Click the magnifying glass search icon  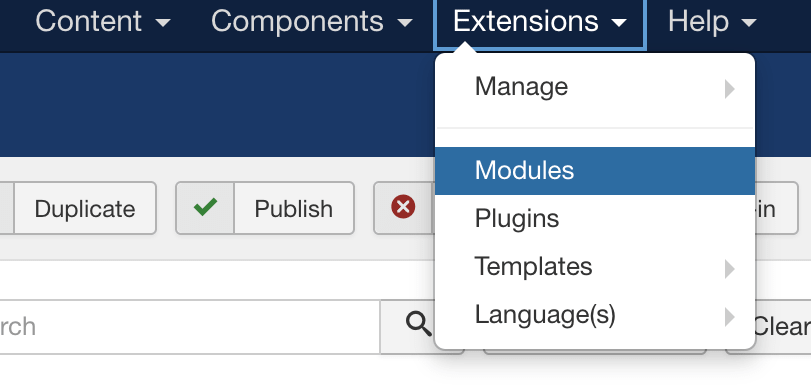(418, 325)
